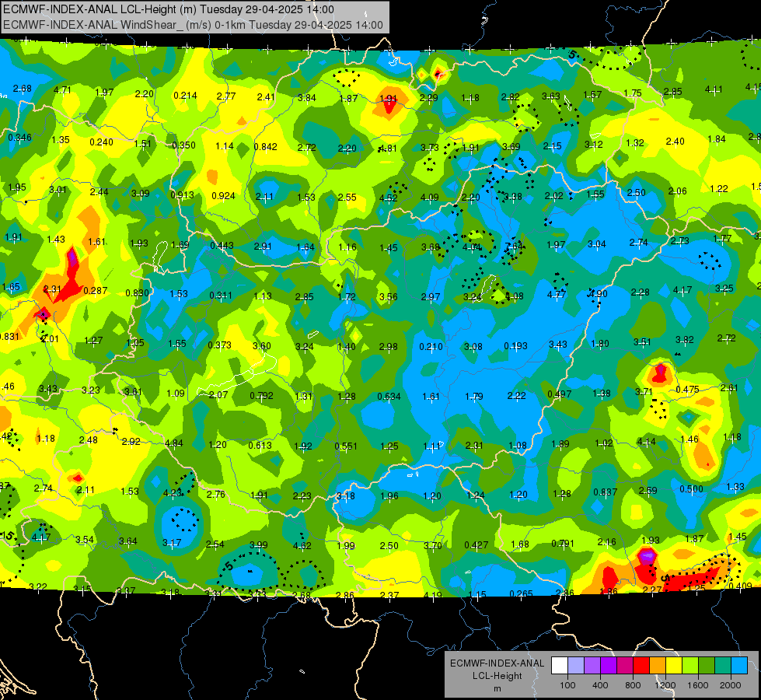The height and width of the screenshot is (700, 761).
Task: Select the lime green legend swatch
Action: (691, 666)
